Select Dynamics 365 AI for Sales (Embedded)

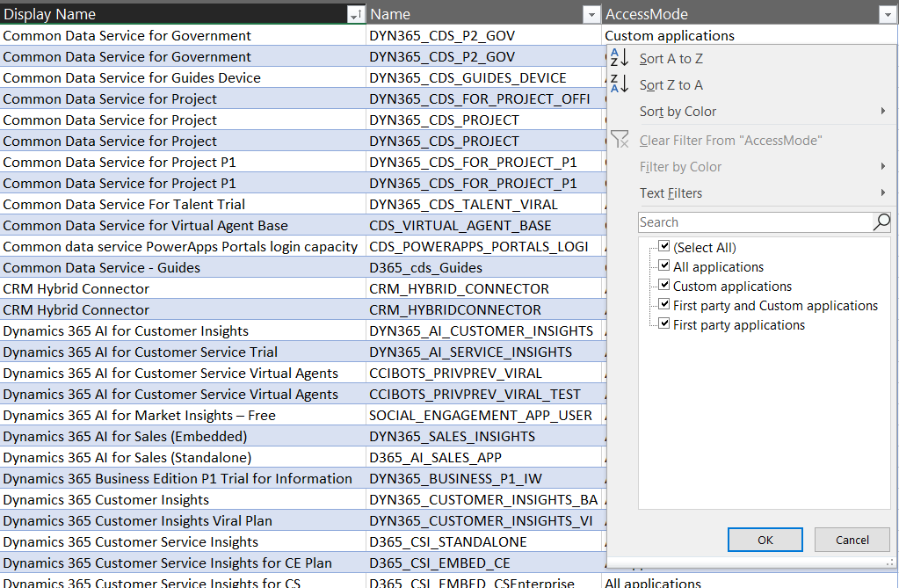point(183,437)
